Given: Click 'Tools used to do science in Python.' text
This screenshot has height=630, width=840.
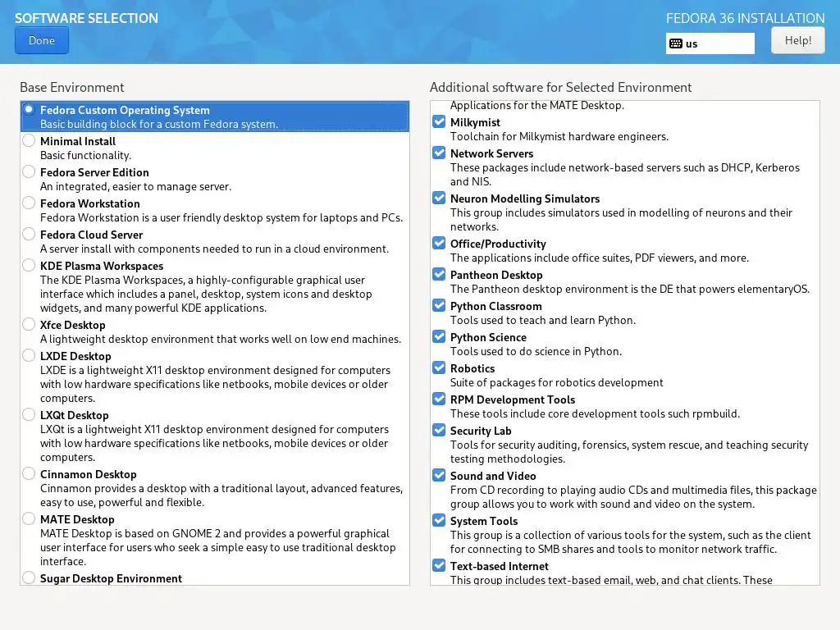Looking at the screenshot, I should click(x=536, y=351).
